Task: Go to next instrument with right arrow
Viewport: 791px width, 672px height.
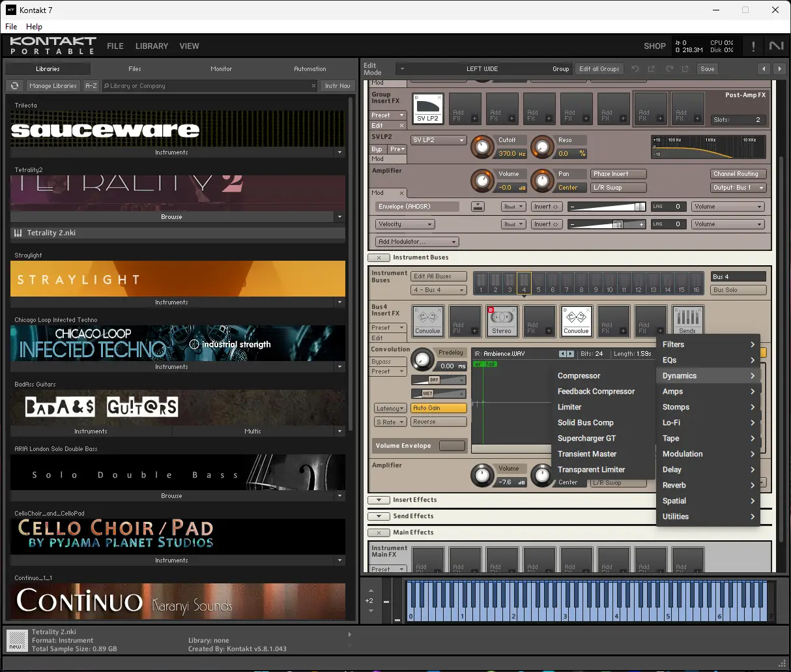Action: [x=779, y=68]
